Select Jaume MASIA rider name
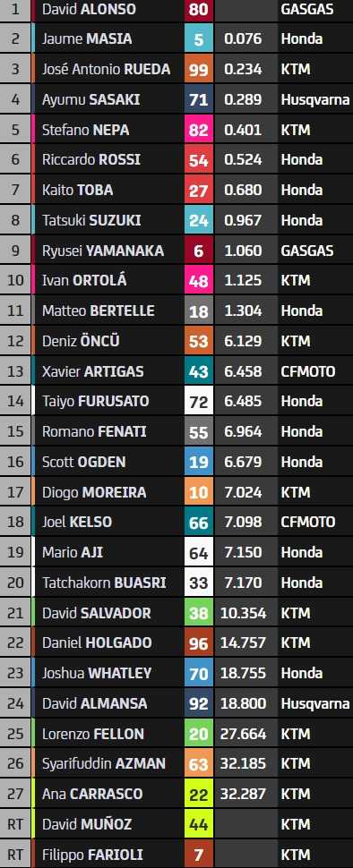 click(x=87, y=38)
